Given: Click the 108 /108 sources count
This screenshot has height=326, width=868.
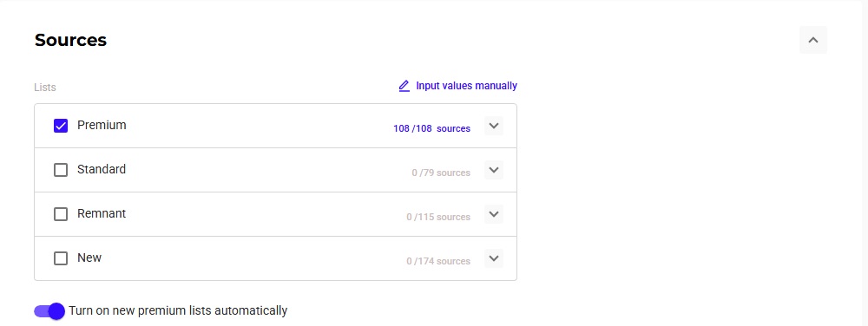Looking at the screenshot, I should click(x=431, y=128).
